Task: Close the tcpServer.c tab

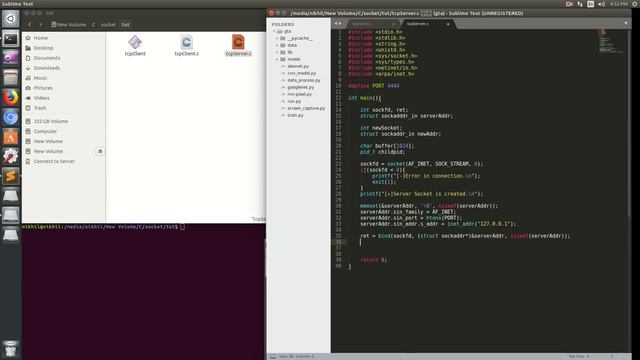Action: pyautogui.click(x=448, y=24)
